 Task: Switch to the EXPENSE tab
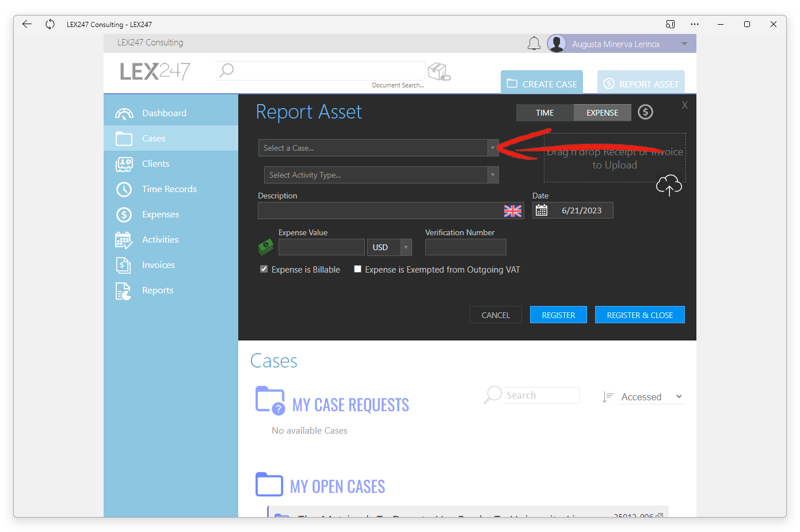602,113
